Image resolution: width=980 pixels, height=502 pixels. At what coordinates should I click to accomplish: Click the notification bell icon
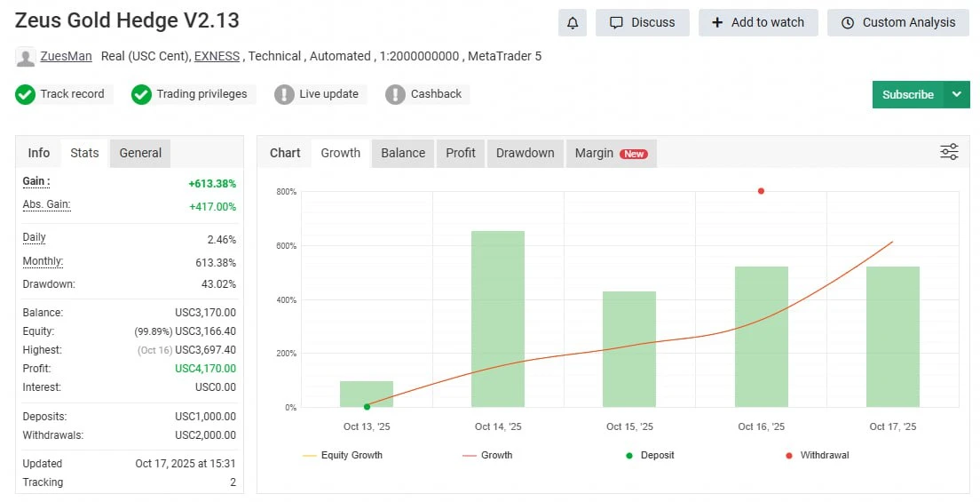pyautogui.click(x=573, y=23)
